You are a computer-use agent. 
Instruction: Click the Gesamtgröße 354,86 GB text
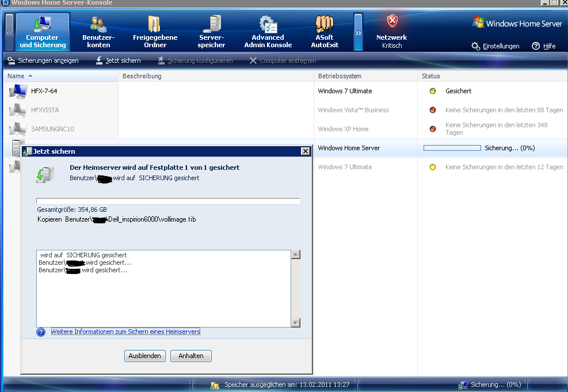[x=72, y=210]
